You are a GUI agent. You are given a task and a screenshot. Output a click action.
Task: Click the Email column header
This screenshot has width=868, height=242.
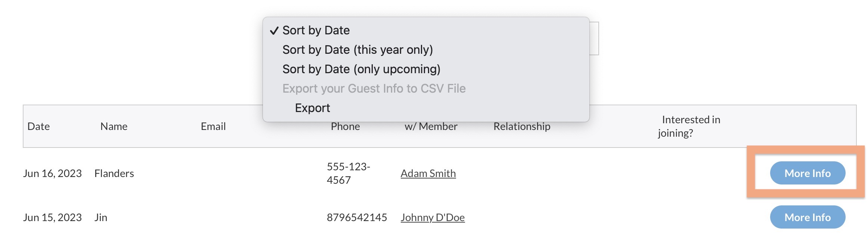pos(213,127)
